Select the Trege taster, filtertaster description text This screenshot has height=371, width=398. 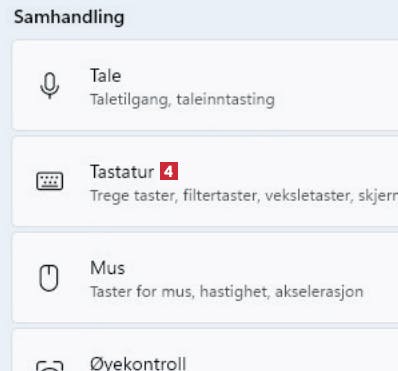[x=244, y=196]
